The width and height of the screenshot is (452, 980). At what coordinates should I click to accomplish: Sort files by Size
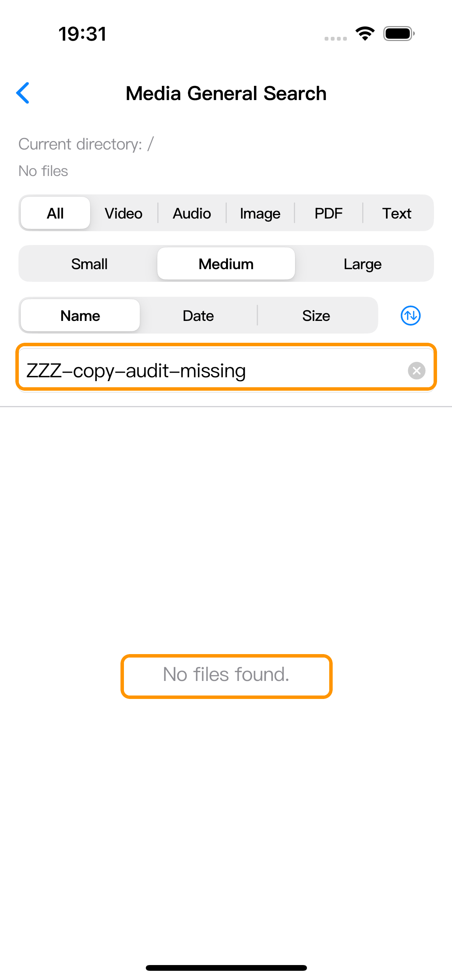coord(316,316)
